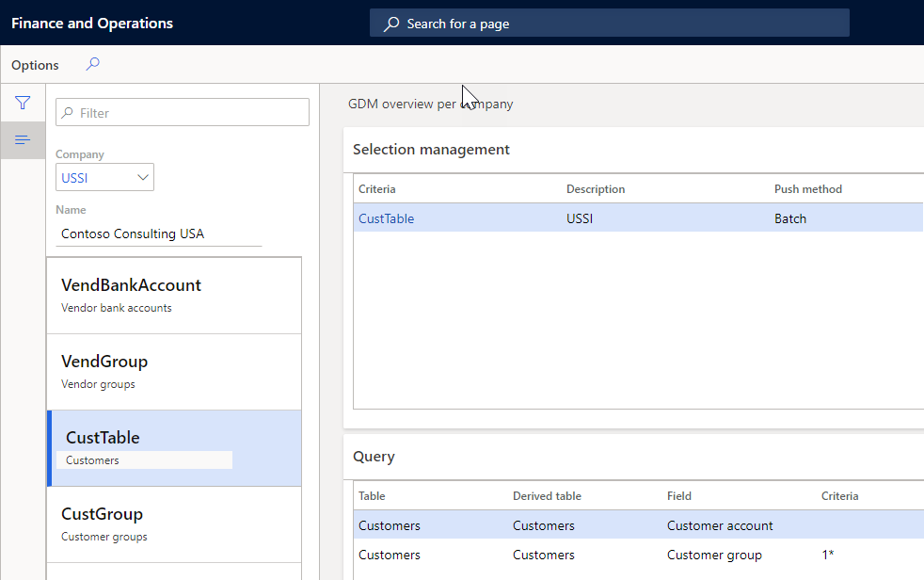Click the magnifier icon next to Options
This screenshot has width=924, height=580.
coord(91,64)
